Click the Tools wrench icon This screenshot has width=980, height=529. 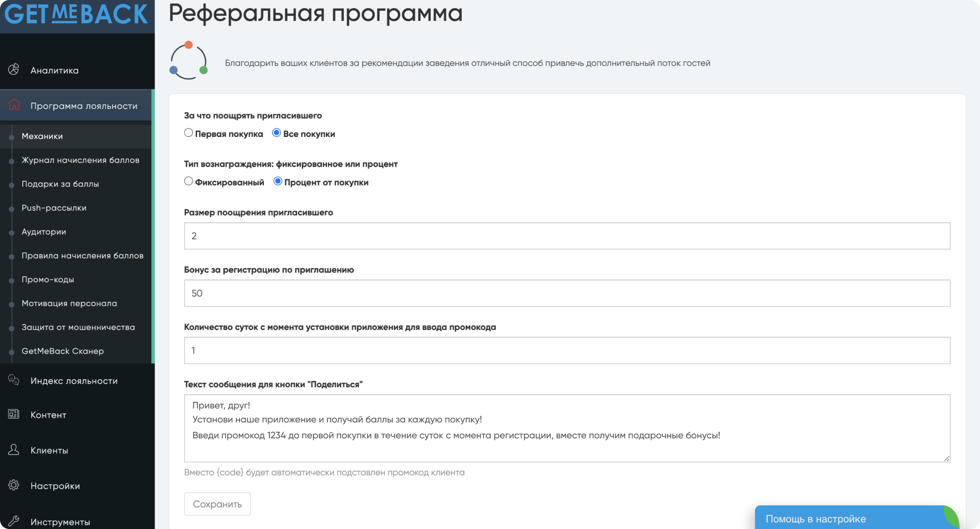click(14, 521)
